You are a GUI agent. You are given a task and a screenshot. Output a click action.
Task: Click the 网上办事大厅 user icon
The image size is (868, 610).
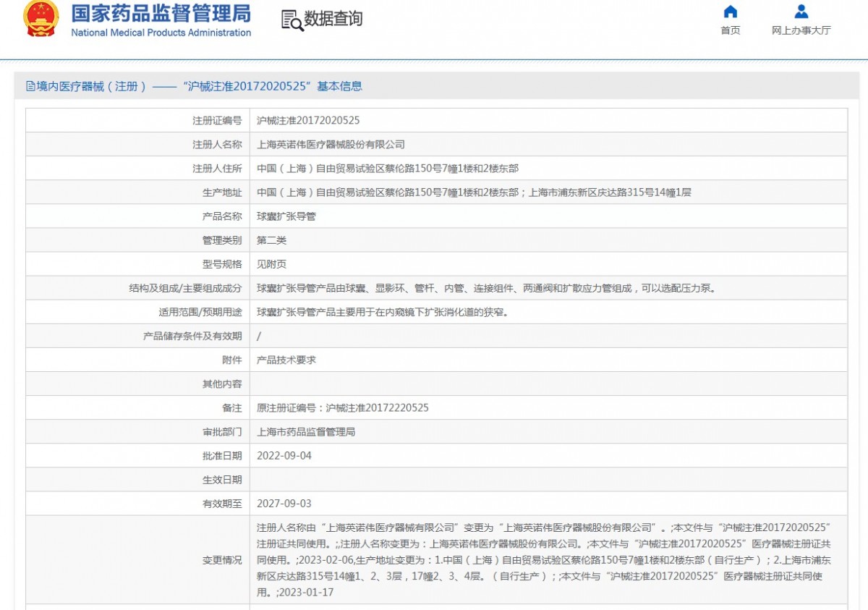[x=801, y=12]
